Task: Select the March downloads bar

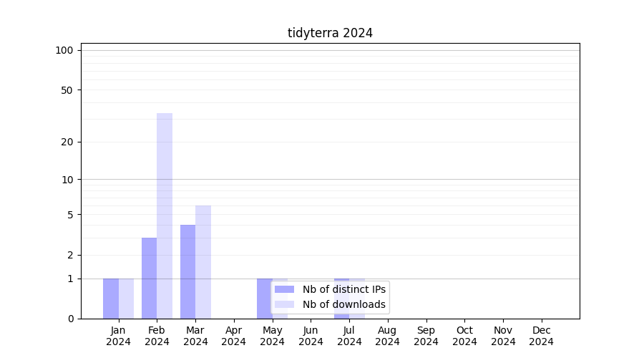Action: [203, 261]
